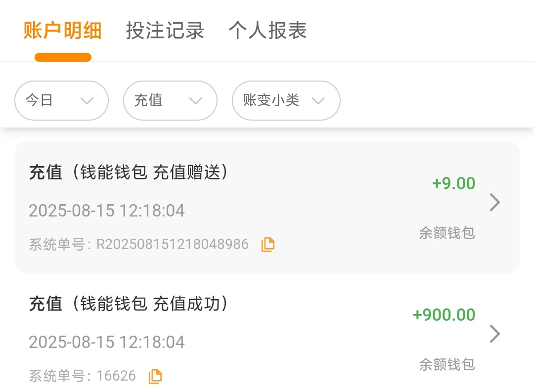Expand the 今日 date filter dropdown
Screen dimensions: 534x392
tap(61, 101)
